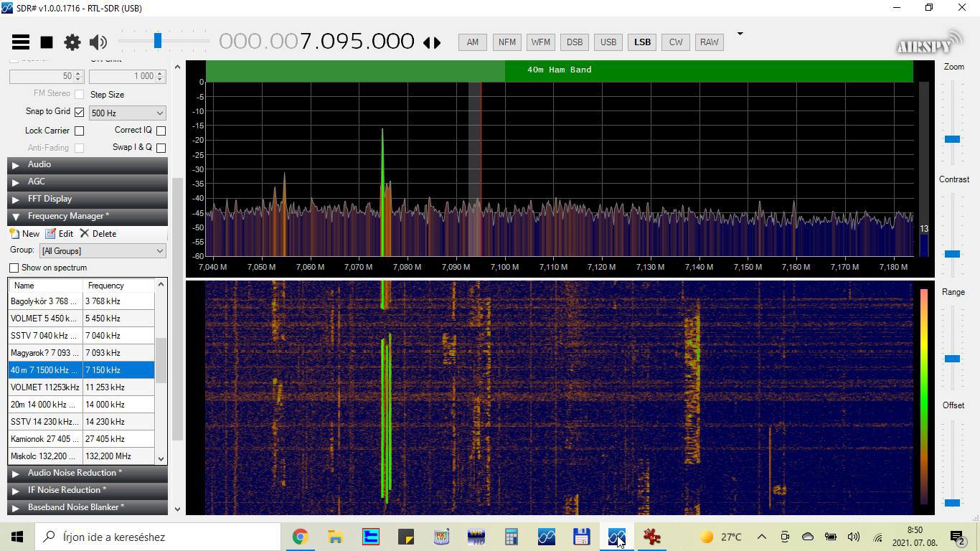Open the OneDrive cloud tray icon
This screenshot has width=980, height=551.
point(808,537)
